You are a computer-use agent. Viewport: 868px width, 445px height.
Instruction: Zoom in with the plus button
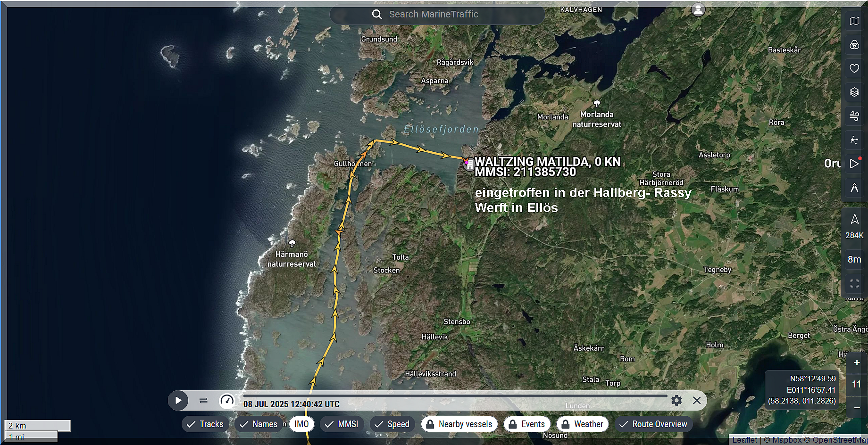point(857,363)
